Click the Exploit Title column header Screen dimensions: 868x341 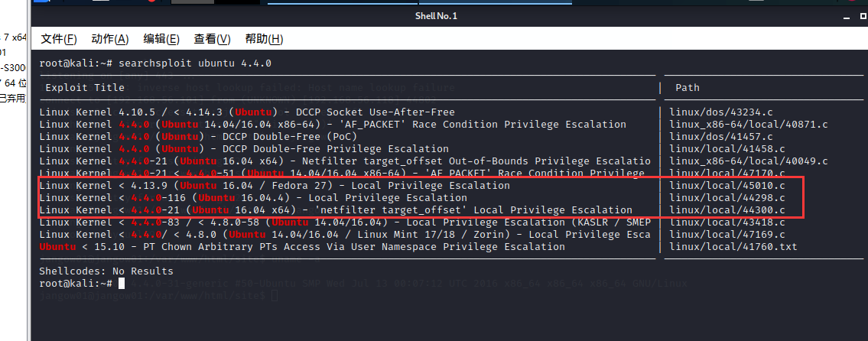[85, 88]
